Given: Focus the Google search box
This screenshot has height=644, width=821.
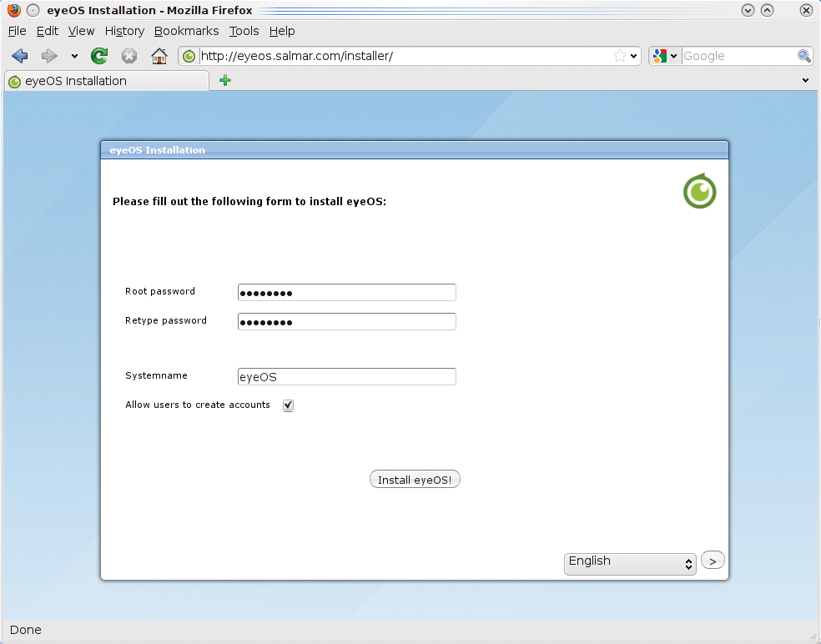Looking at the screenshot, I should point(739,56).
